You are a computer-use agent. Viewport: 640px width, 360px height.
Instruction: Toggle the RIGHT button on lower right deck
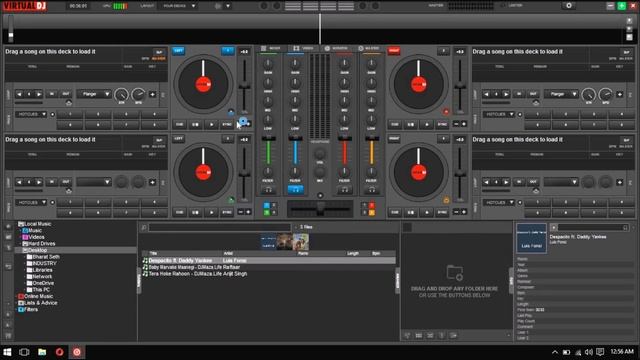click(x=394, y=139)
